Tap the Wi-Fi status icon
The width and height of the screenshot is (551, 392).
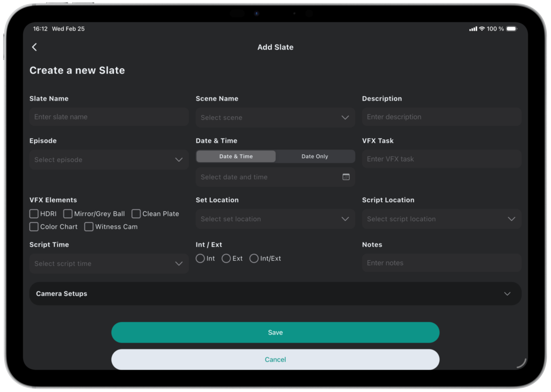click(482, 28)
